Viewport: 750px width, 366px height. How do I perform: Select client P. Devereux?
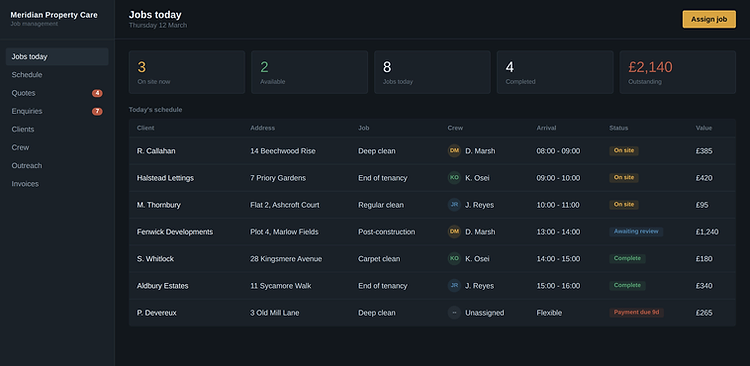tap(156, 313)
